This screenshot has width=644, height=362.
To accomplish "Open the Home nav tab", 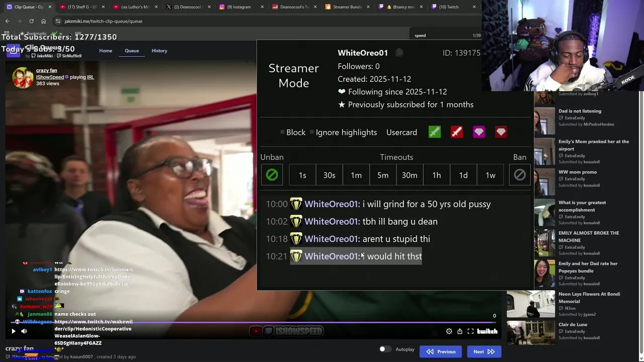I will 106,51.
